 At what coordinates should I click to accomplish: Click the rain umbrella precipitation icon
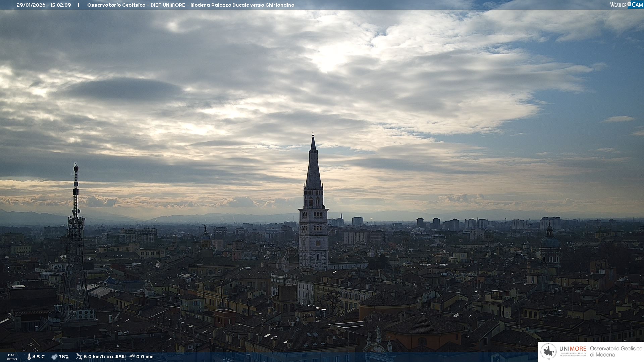tap(132, 357)
